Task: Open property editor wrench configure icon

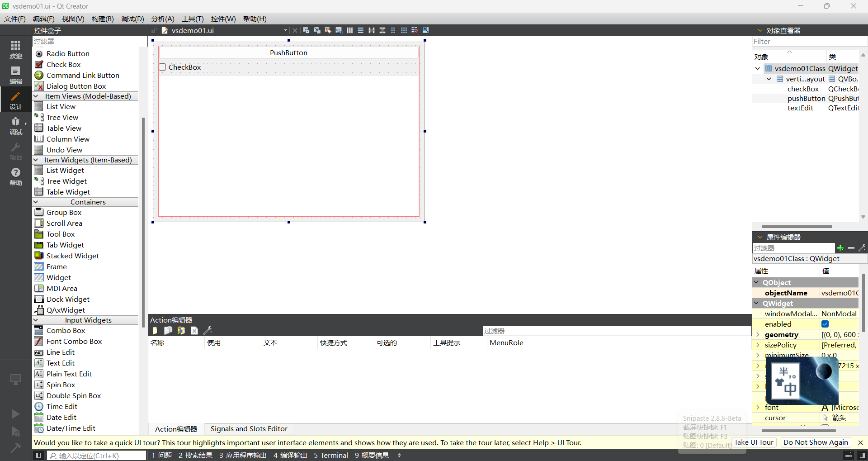Action: point(862,248)
